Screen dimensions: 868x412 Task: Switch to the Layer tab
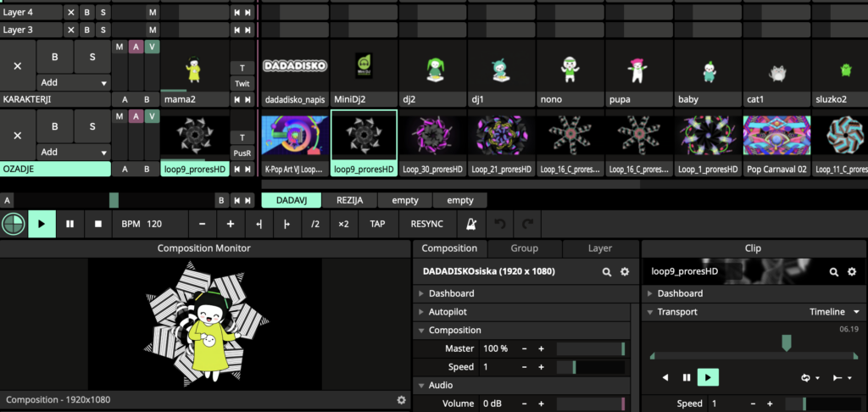click(599, 248)
